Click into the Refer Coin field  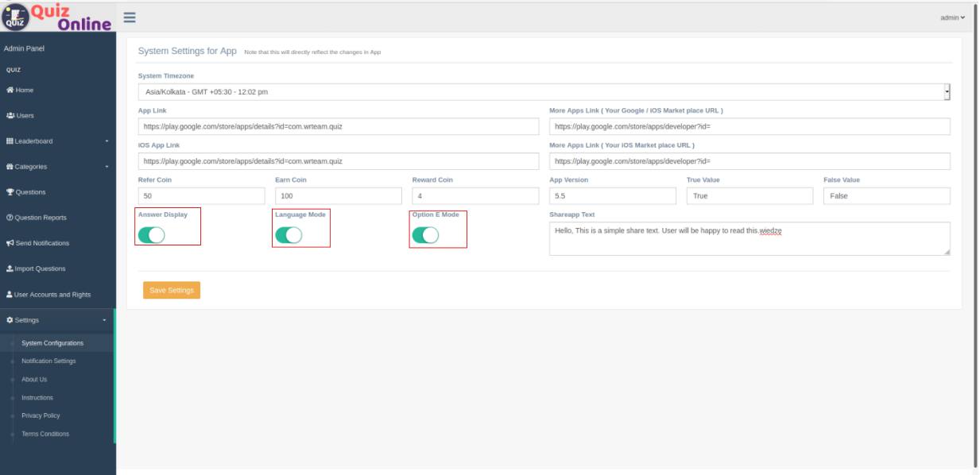[201, 195]
